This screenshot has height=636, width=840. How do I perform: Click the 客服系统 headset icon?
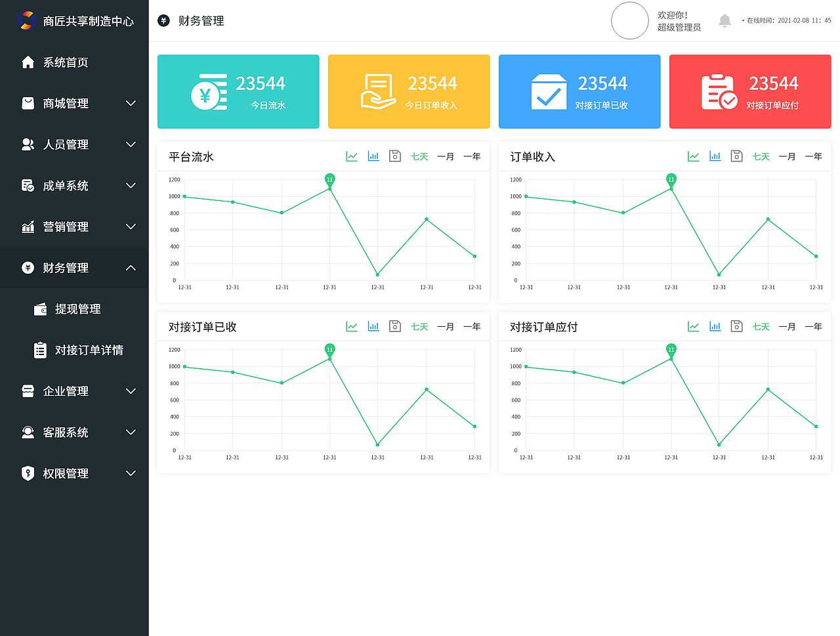[28, 432]
